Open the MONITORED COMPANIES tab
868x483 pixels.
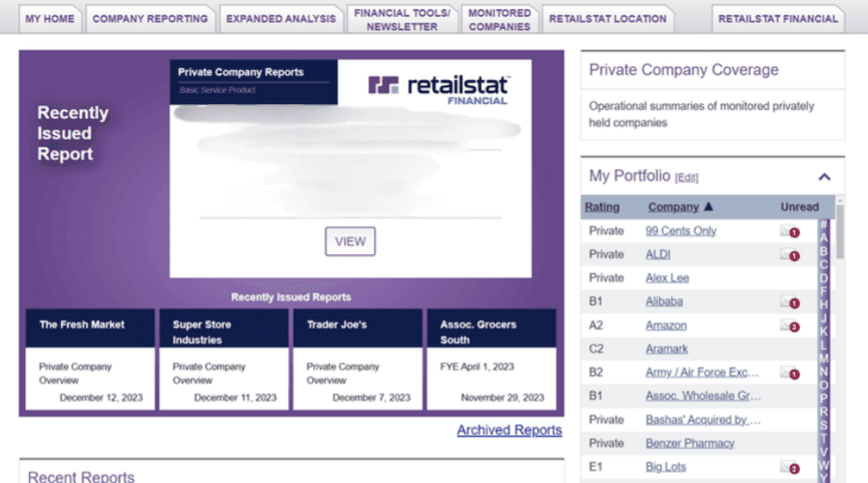tap(500, 20)
